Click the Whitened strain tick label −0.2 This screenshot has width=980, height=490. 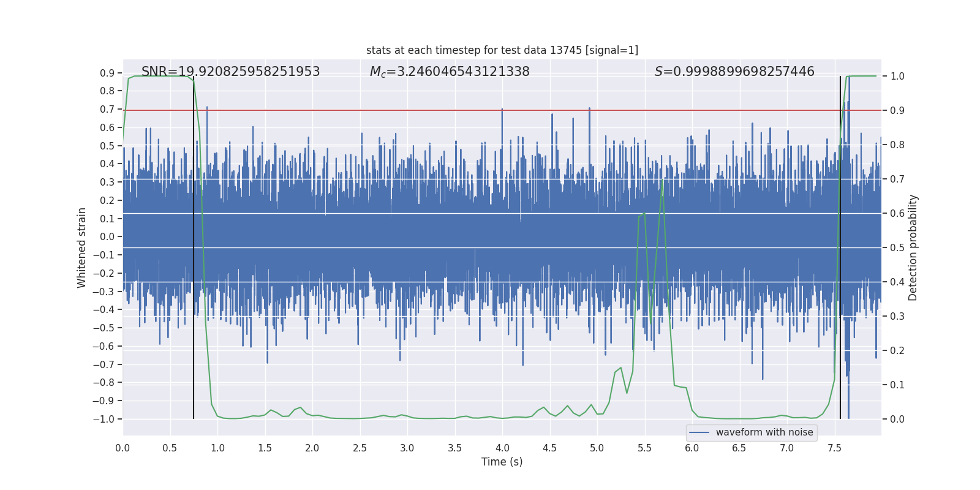pos(104,273)
